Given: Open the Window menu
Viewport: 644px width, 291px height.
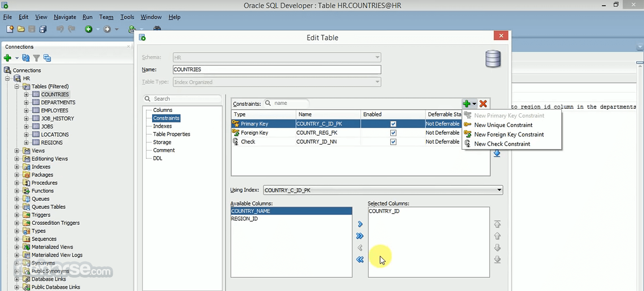Looking at the screenshot, I should (151, 17).
